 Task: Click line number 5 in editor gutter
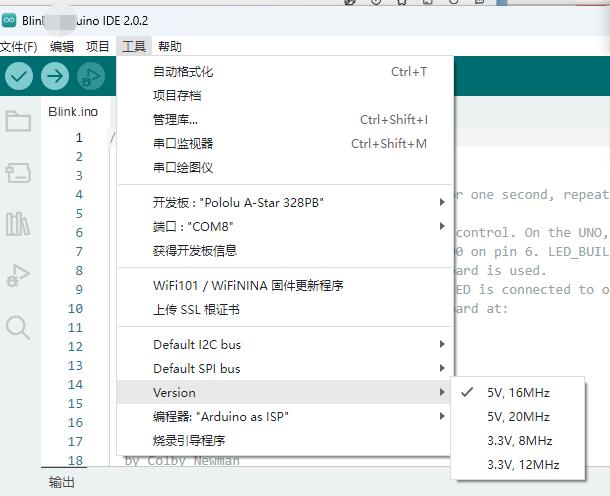[79, 214]
